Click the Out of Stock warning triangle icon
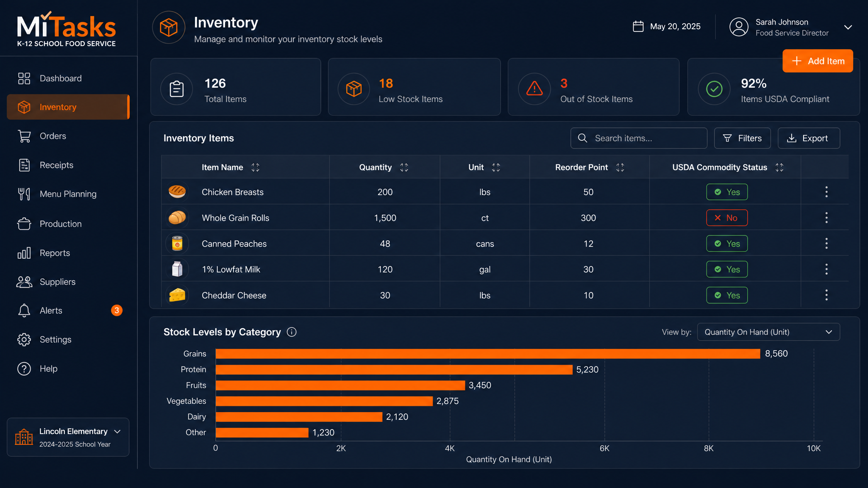This screenshot has width=868, height=488. [534, 89]
